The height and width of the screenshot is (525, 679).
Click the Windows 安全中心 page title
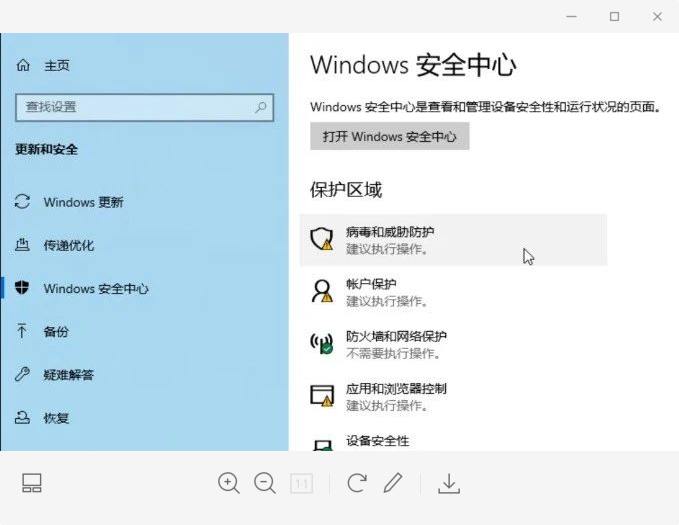click(414, 65)
